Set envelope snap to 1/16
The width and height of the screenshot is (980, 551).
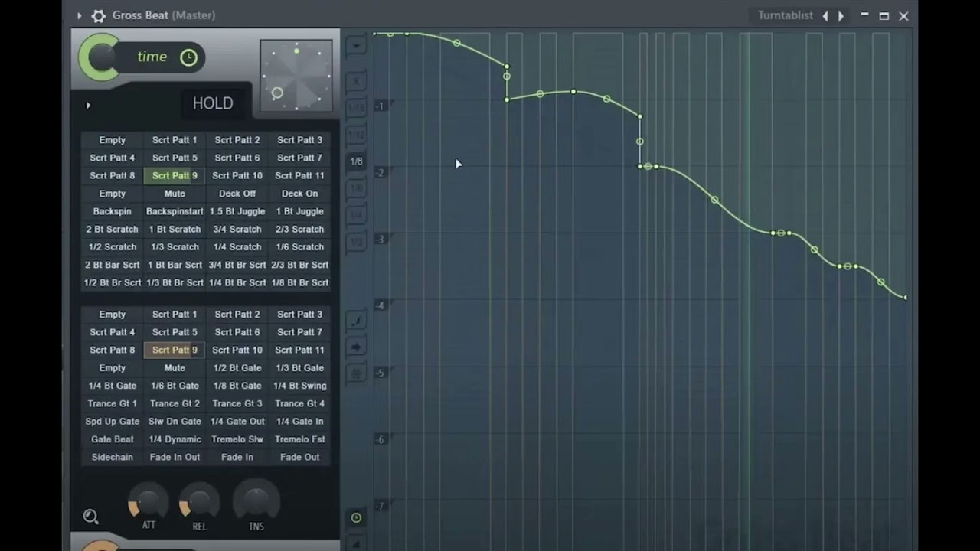tap(356, 108)
